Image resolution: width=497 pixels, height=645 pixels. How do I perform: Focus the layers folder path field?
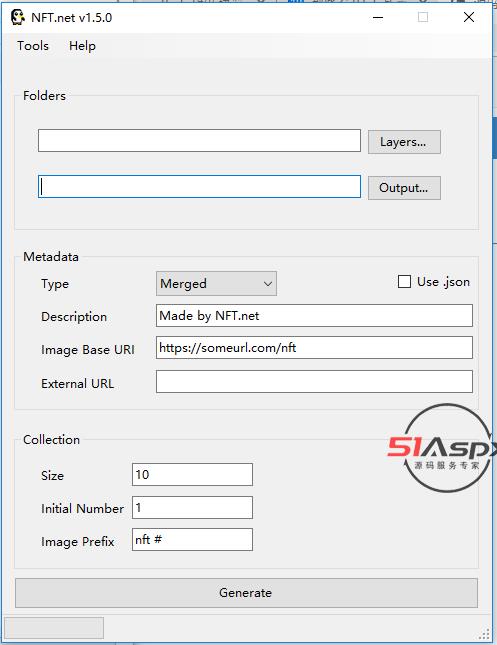point(200,141)
